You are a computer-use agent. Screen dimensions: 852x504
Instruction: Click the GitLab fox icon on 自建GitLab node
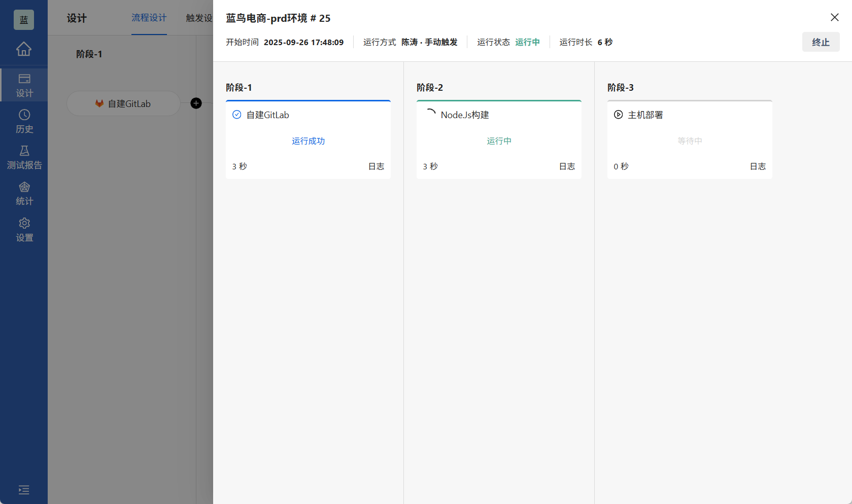click(x=99, y=103)
